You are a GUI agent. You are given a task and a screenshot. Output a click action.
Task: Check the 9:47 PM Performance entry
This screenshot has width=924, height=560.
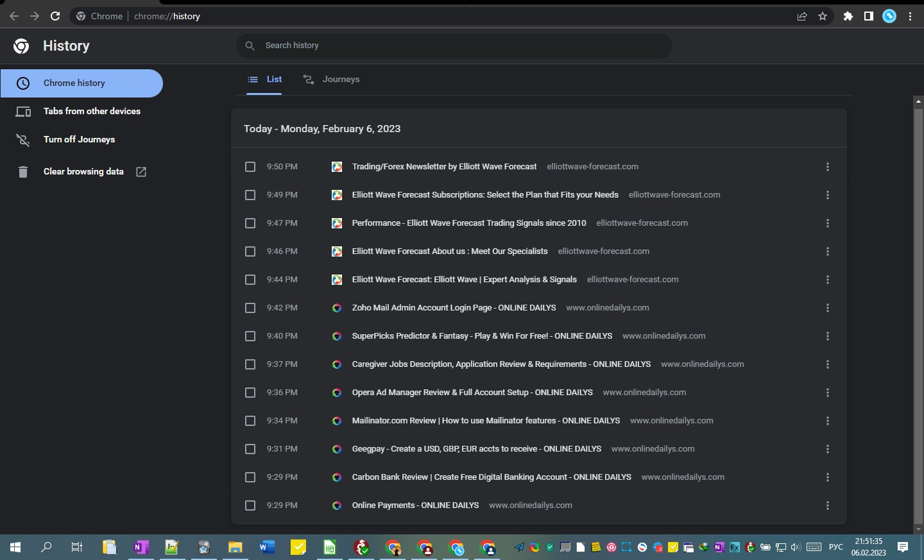pyautogui.click(x=250, y=223)
